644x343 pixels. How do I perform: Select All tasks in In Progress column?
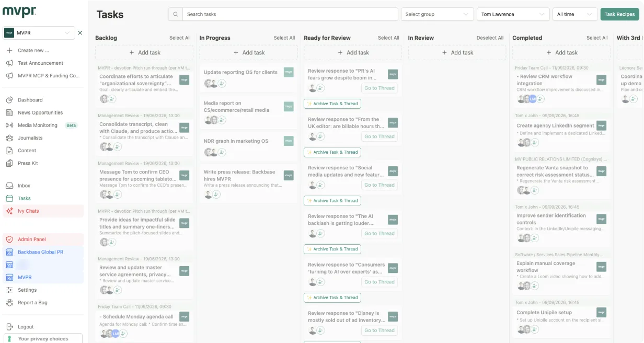[x=284, y=38]
